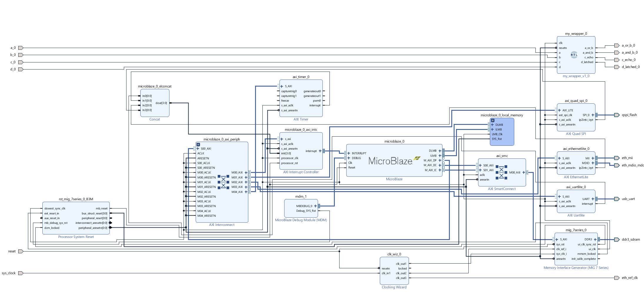Click the axi_ethernetlite_0 instance name

point(576,149)
